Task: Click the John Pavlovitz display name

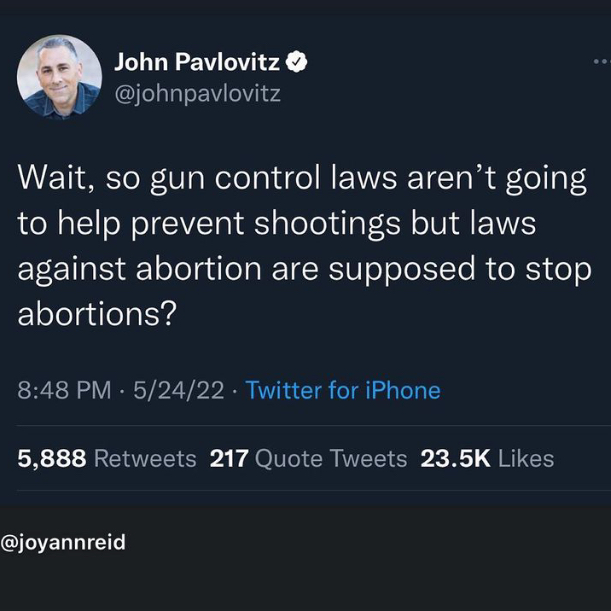Action: (x=197, y=62)
